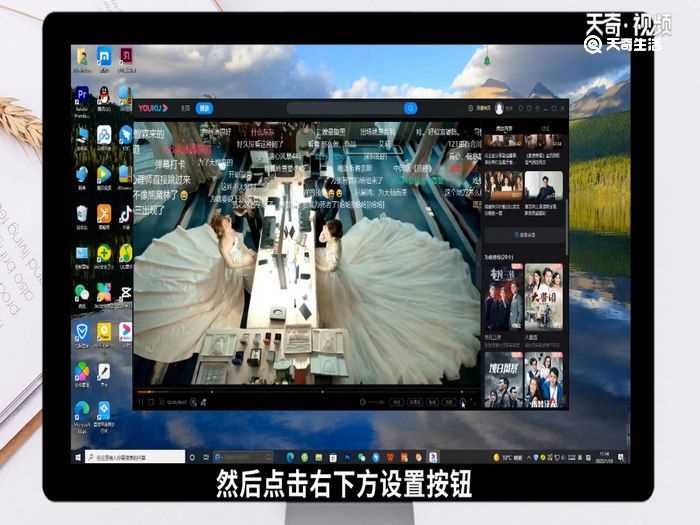Image resolution: width=700 pixels, height=525 pixels.
Task: Open Premiere Pro desktop icon
Action: [x=82, y=95]
